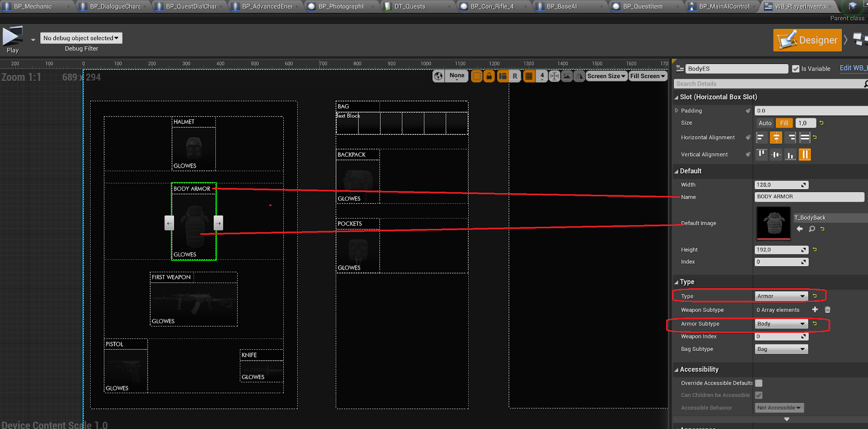Toggle Can Children be Accessible checkbox
868x429 pixels.
[759, 395]
